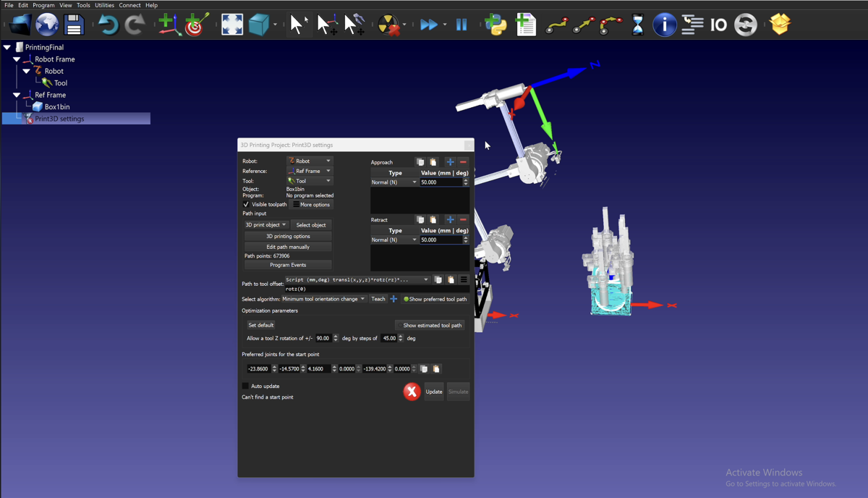
Task: Collapse the Ref Frame tree node
Action: coord(17,95)
